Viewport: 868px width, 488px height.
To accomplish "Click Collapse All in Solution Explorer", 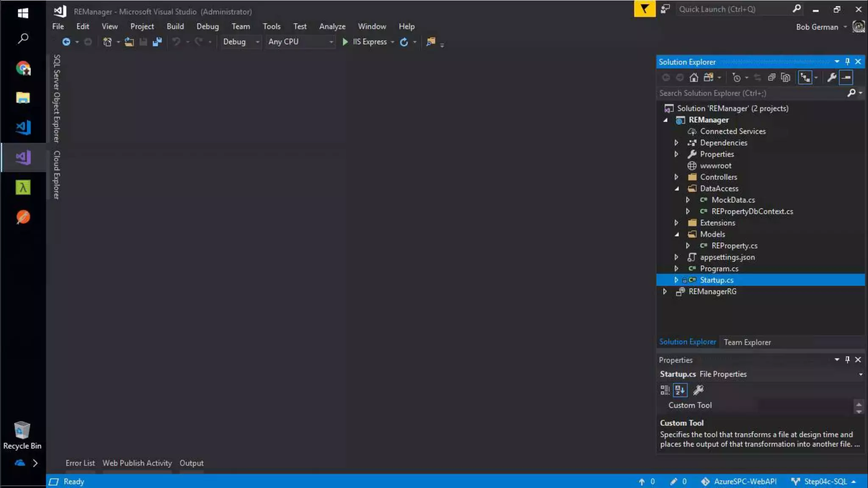I will click(x=771, y=78).
